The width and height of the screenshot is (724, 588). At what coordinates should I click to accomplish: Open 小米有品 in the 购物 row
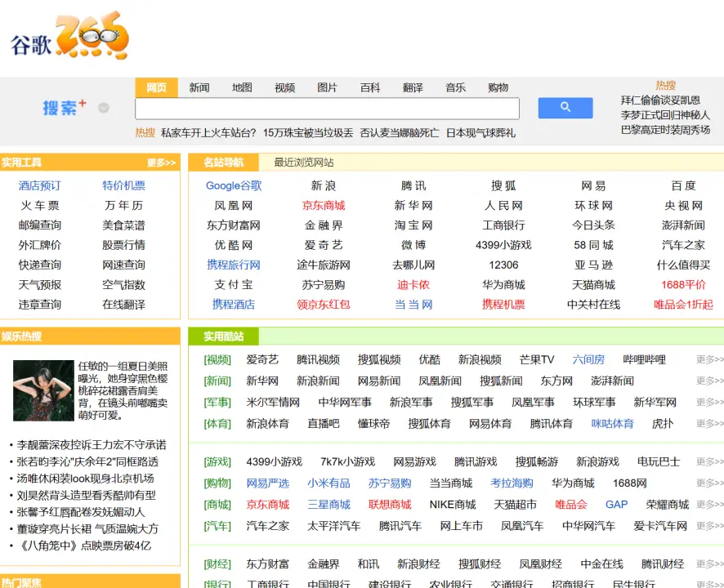[328, 483]
